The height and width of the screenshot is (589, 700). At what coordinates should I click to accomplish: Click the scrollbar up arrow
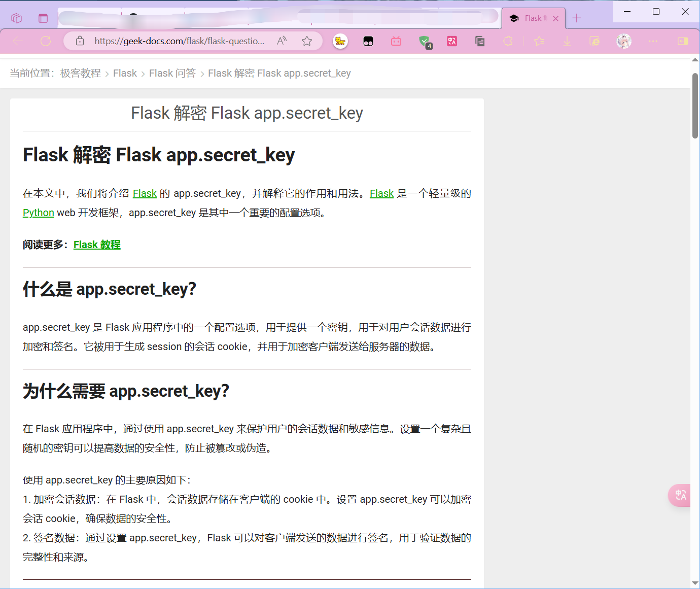coord(695,60)
